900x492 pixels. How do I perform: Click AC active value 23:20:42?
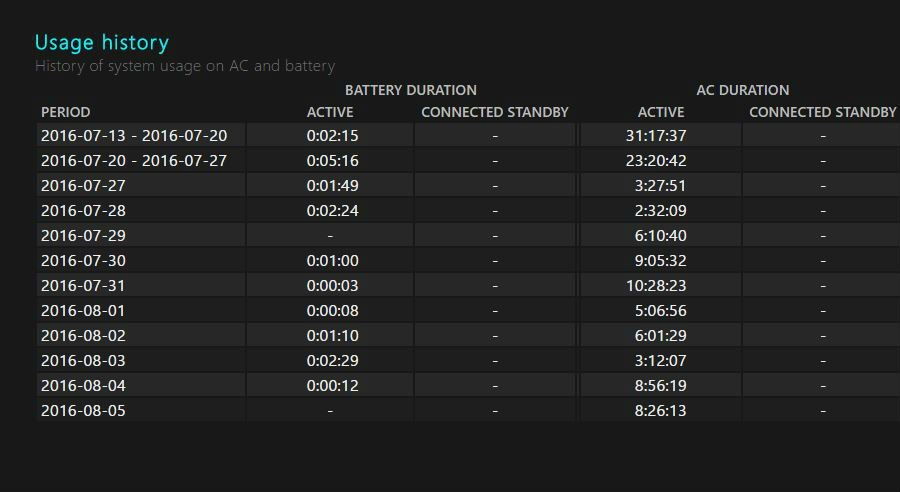pos(656,160)
